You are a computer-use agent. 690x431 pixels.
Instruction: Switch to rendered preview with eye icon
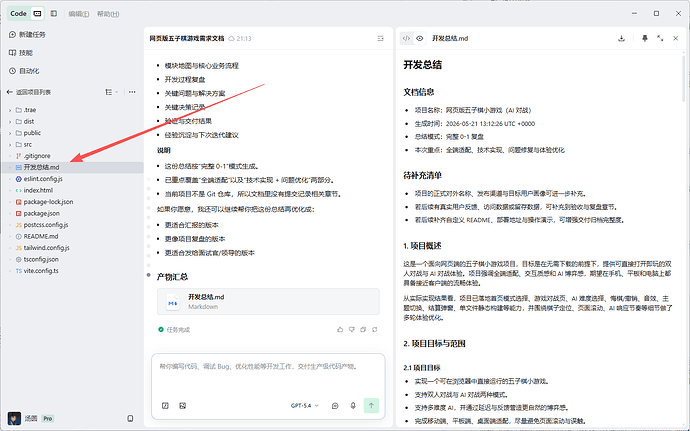tap(420, 38)
